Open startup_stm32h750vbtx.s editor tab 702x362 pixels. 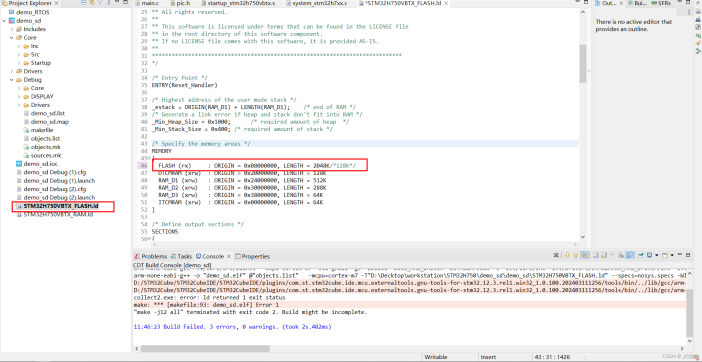[x=239, y=3]
